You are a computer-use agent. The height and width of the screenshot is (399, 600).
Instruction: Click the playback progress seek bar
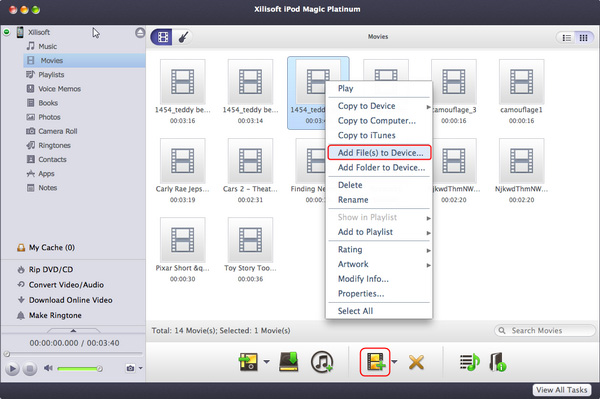tap(73, 354)
